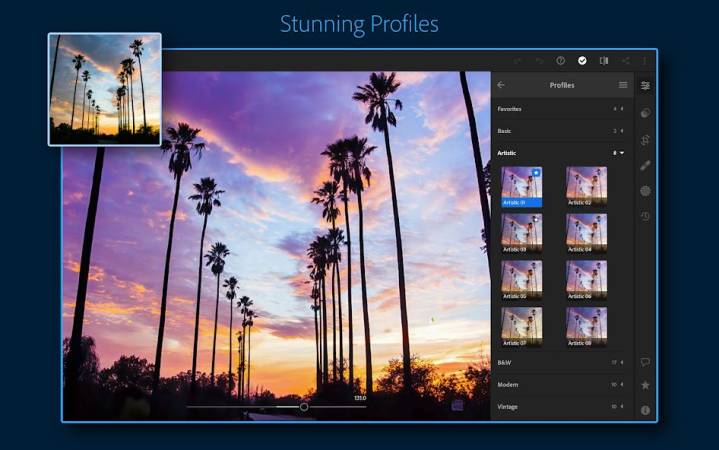Apply the Artistic 06 profile thumbnail

tap(586, 279)
